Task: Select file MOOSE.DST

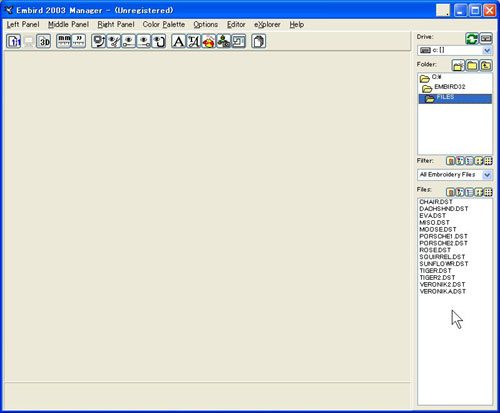Action: (x=438, y=230)
